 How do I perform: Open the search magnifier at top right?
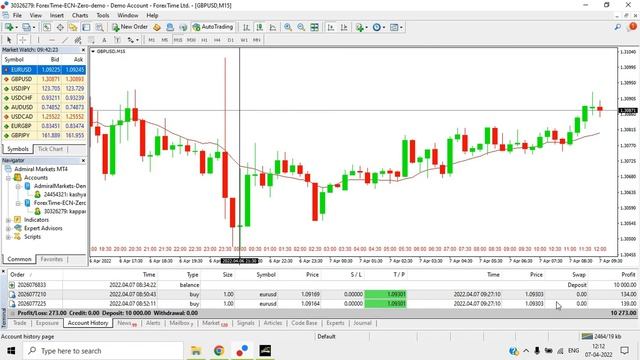coord(618,27)
